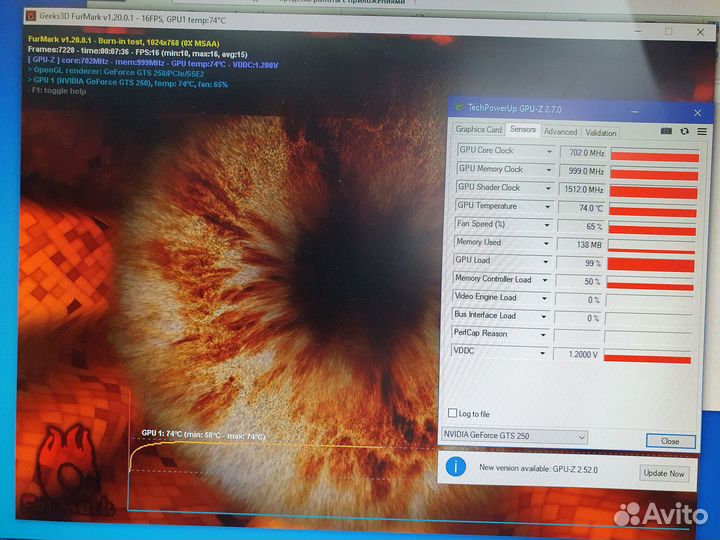Open the Advanced tab
720x540 pixels.
click(x=560, y=132)
